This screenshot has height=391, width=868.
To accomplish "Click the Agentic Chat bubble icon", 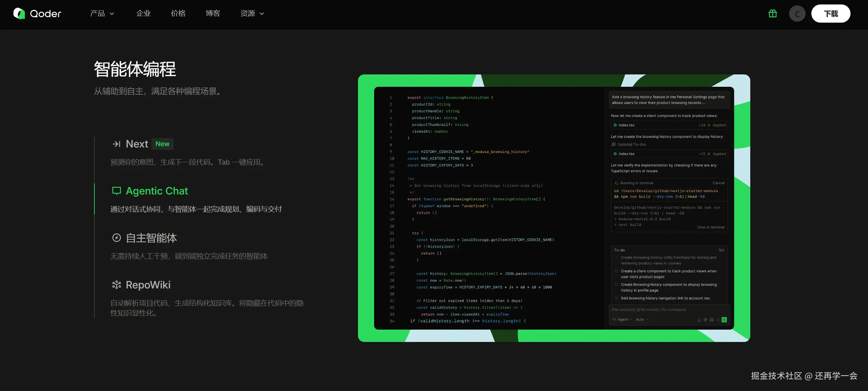I will pyautogui.click(x=117, y=191).
